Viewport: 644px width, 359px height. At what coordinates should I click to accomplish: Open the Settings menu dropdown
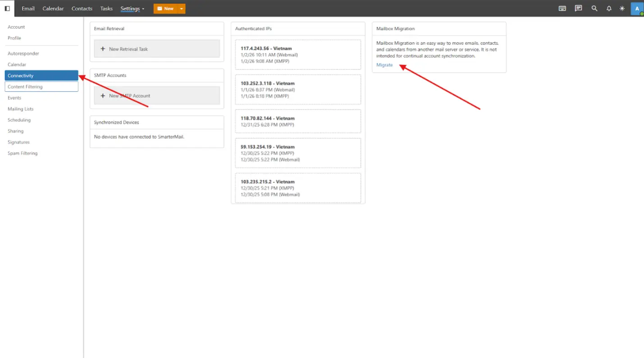132,9
